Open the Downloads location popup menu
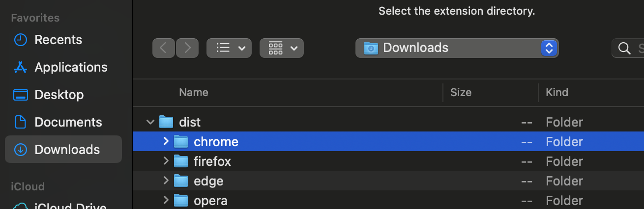 (457, 48)
